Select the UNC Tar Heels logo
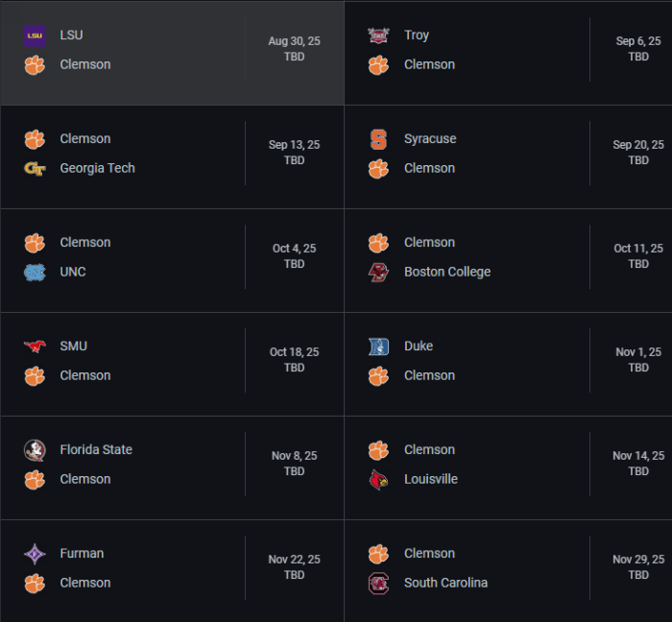The height and width of the screenshot is (622, 672). pos(35,273)
